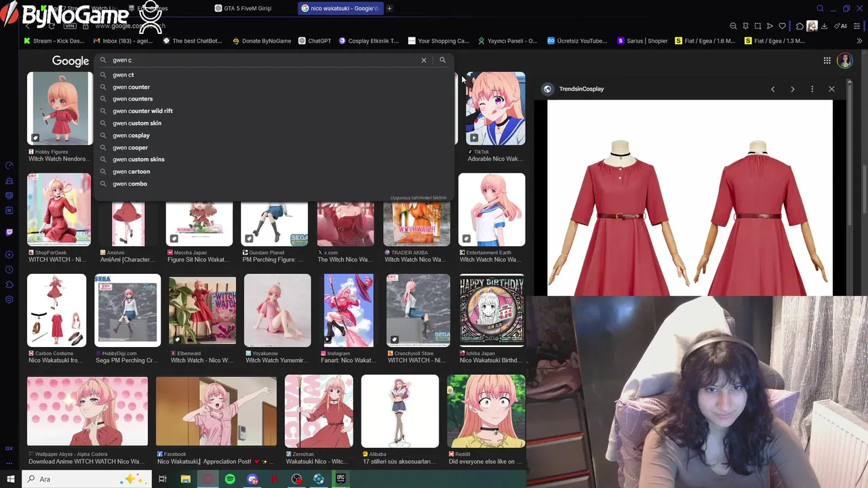The width and height of the screenshot is (868, 488).
Task: Click the magnifier search submit icon
Action: (443, 60)
